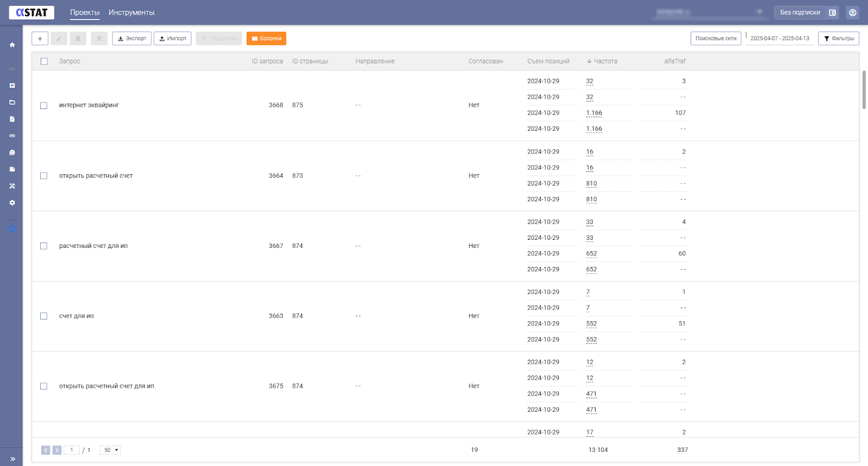The image size is (868, 466).
Task: Sort by Съем позиций column header
Action: [x=548, y=61]
